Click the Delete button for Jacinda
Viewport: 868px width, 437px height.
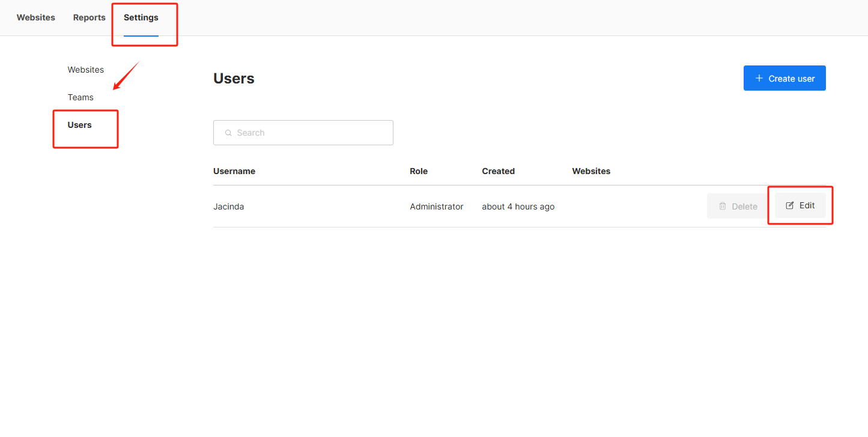click(738, 206)
